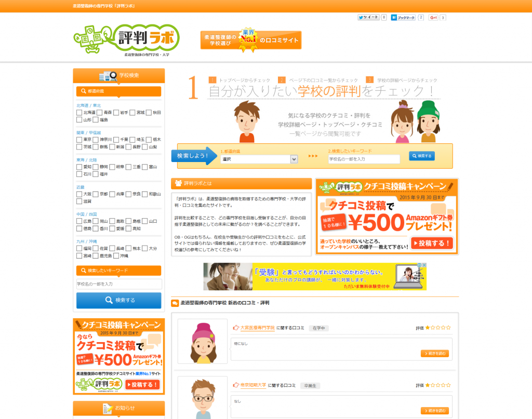
Task: Enable the 北海道 checkbox
Action: coord(79,113)
